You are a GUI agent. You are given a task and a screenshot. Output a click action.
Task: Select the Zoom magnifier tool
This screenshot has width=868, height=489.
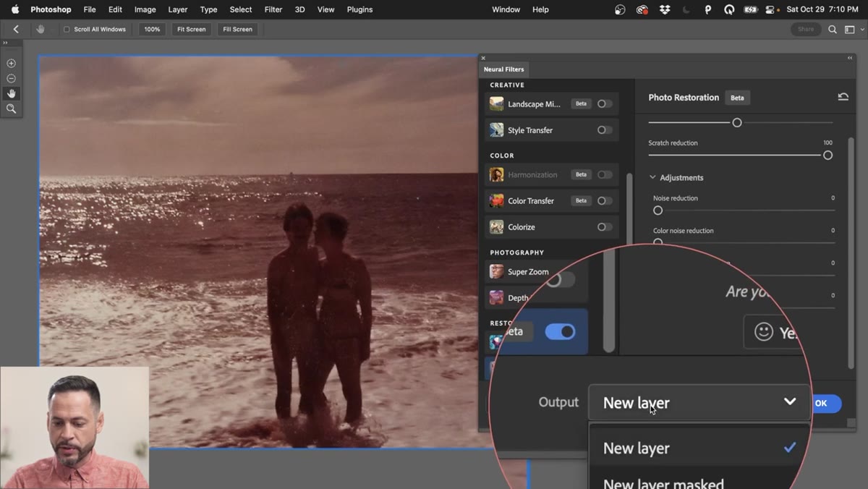(11, 109)
